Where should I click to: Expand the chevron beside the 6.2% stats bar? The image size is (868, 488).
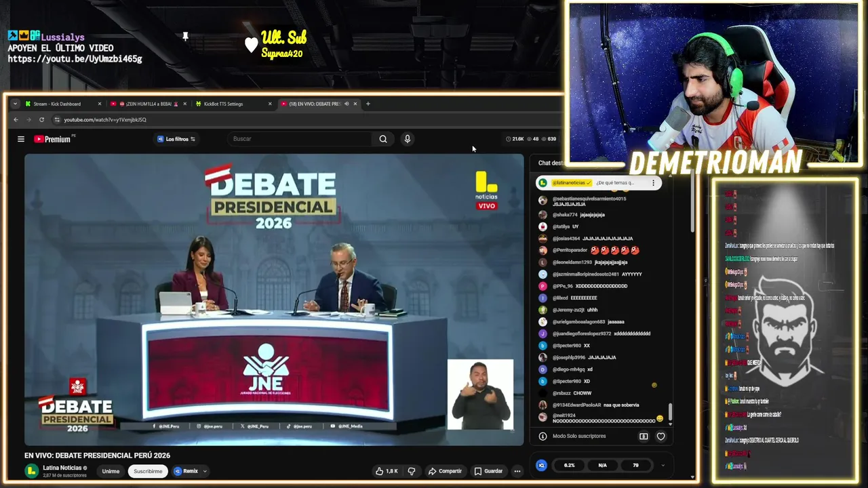663,465
